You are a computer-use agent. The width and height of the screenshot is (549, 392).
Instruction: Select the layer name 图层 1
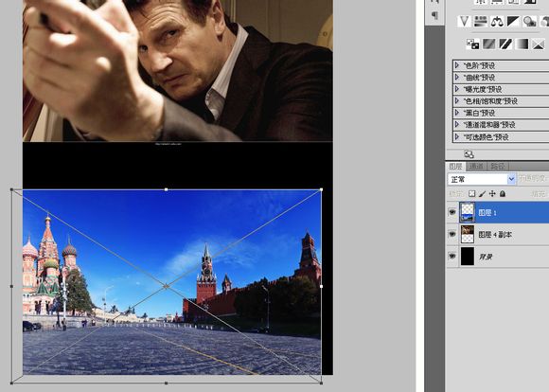[487, 213]
